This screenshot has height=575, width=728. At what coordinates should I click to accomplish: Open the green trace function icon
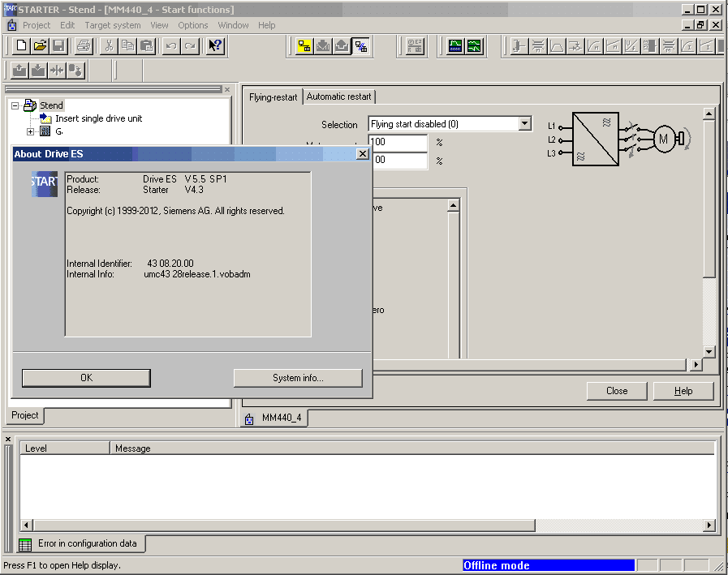(455, 46)
